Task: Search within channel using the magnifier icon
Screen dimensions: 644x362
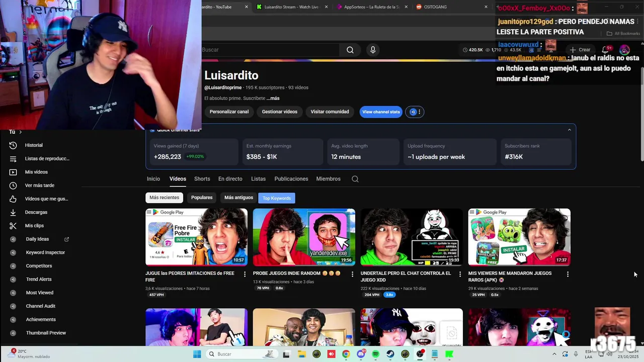Action: click(355, 179)
